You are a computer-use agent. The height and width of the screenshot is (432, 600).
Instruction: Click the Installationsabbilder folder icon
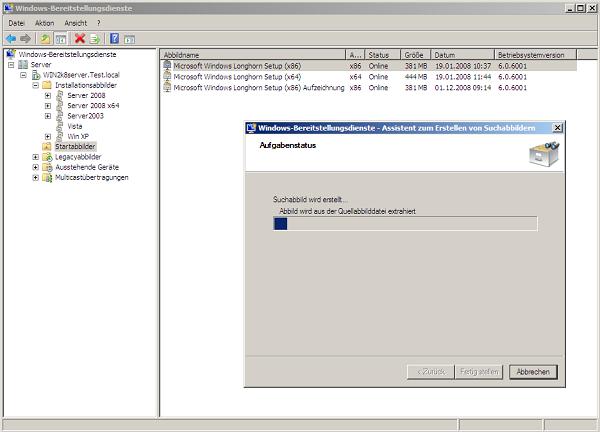(47, 85)
